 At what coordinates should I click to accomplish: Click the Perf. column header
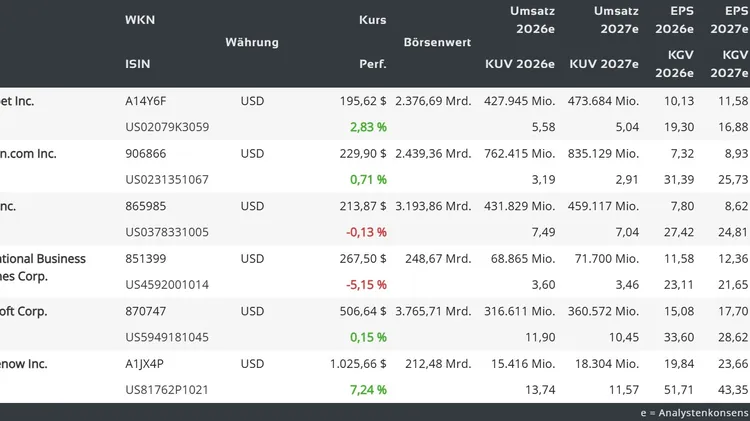[373, 64]
